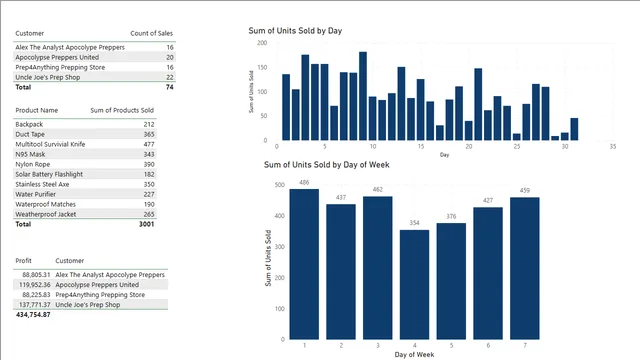The width and height of the screenshot is (640, 360).
Task: Select the Multitool Survivial Knife row
Action: [85, 144]
